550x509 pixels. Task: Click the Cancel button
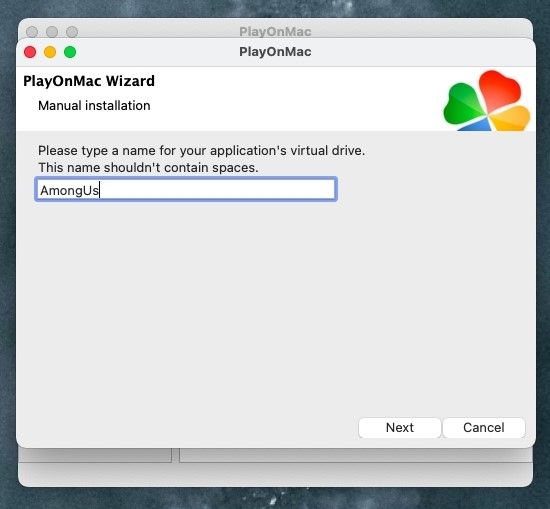point(484,427)
